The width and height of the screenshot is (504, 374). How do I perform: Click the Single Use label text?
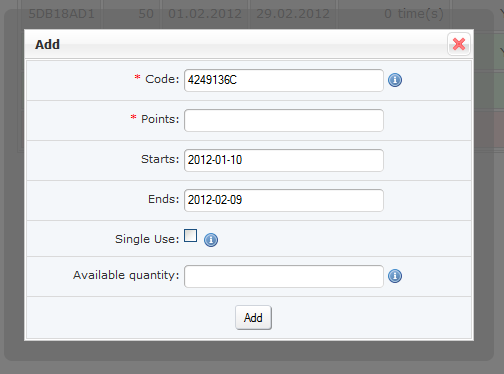click(147, 239)
